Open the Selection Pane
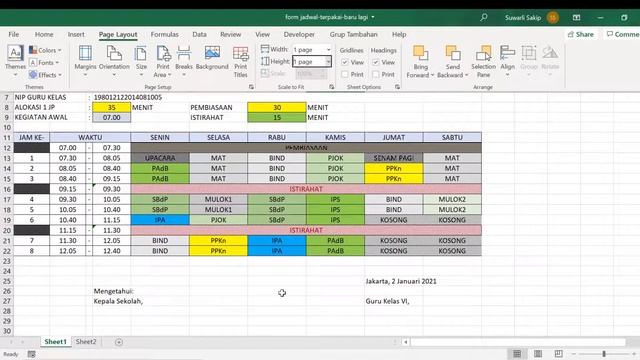 [483, 61]
